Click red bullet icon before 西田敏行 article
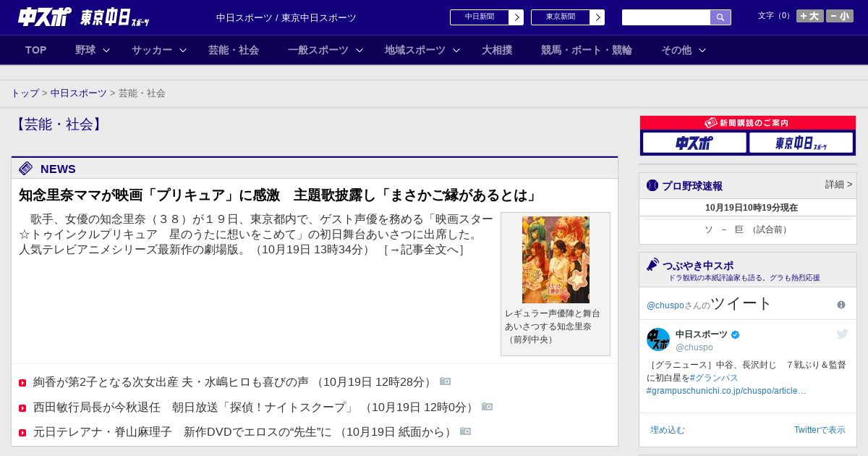Viewport: 868px width, 456px height. pyautogui.click(x=22, y=408)
